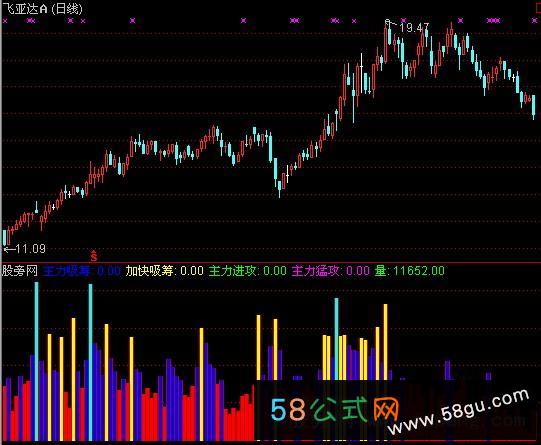Viewport: 541px width, 445px height.
Task: Toggle the 加快吸筹 indicator label
Action: [149, 271]
